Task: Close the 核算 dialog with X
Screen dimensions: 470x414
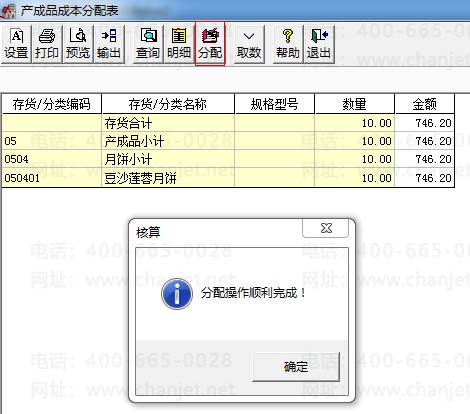Action: point(326,228)
